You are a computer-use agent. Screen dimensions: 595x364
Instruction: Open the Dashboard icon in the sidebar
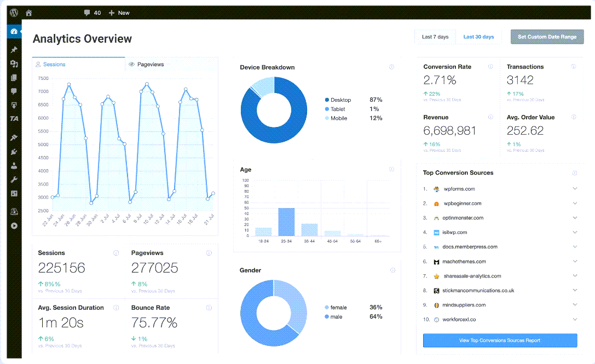click(x=14, y=31)
